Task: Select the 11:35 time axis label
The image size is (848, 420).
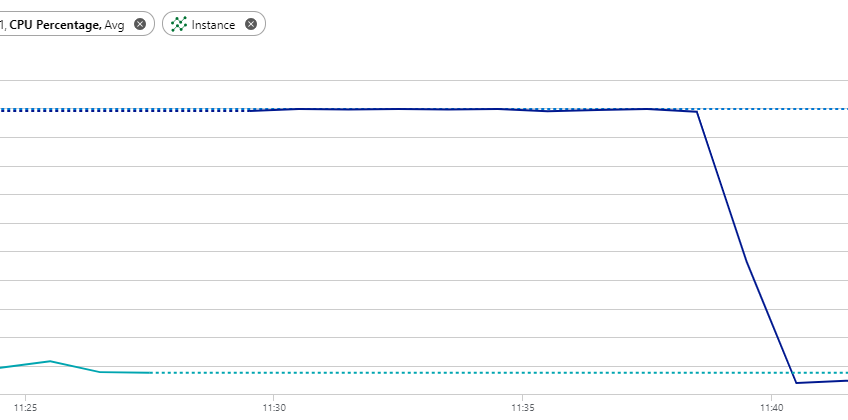Action: [522, 406]
